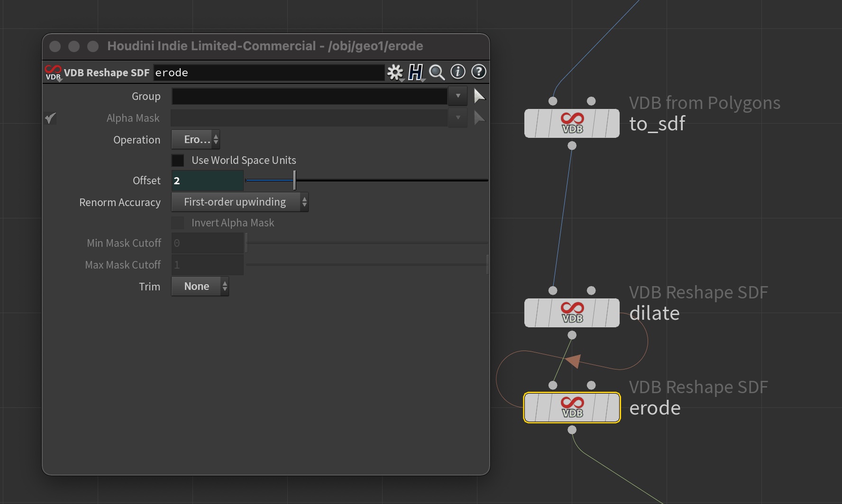Screen dimensions: 842x504
Task: Click the to_sdf node first input connector
Action: [553, 101]
